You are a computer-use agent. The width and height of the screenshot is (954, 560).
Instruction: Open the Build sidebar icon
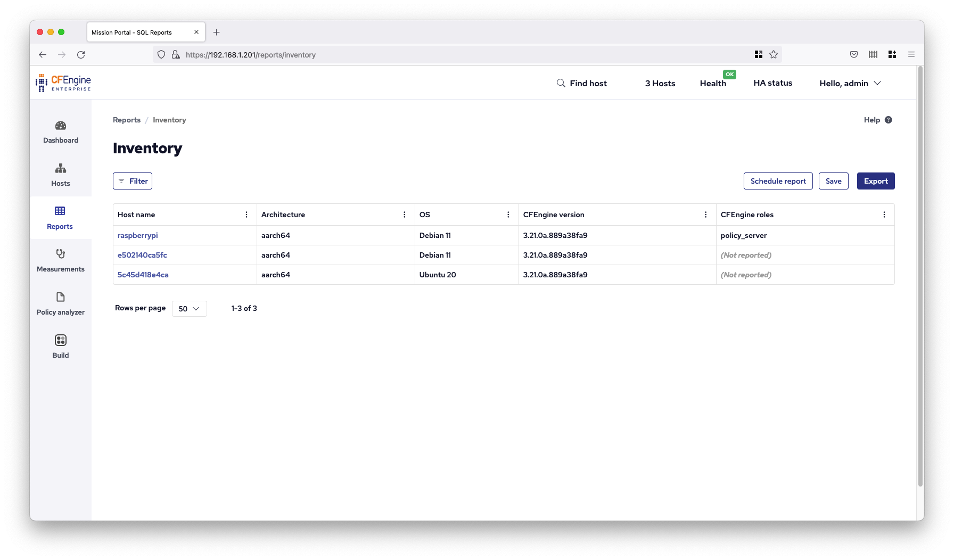tap(61, 340)
